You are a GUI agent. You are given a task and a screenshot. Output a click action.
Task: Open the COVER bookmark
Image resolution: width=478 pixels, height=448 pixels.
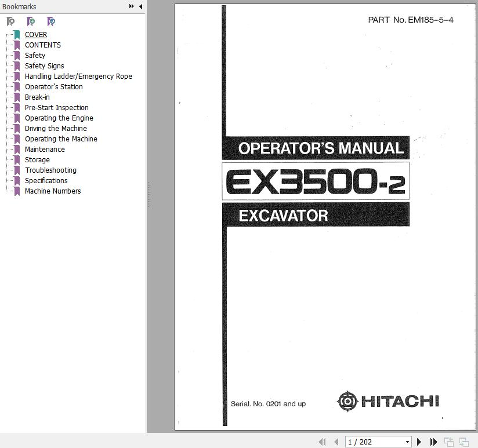(x=36, y=34)
